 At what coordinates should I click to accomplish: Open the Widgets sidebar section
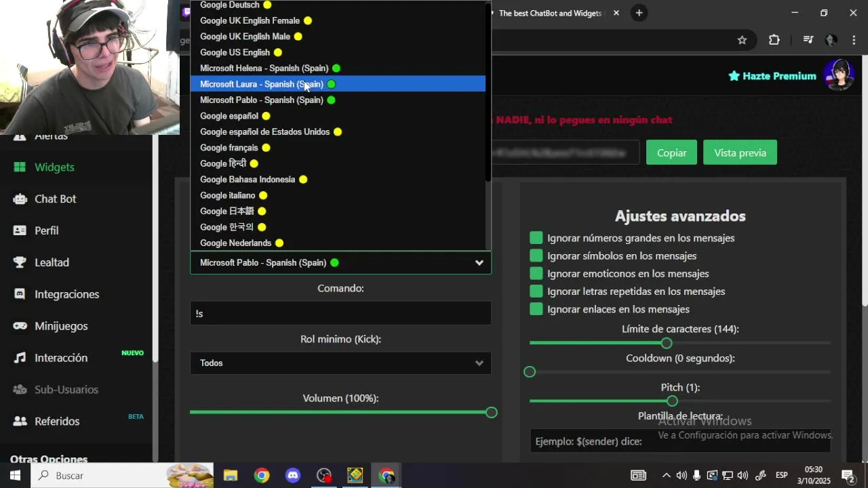(x=54, y=167)
